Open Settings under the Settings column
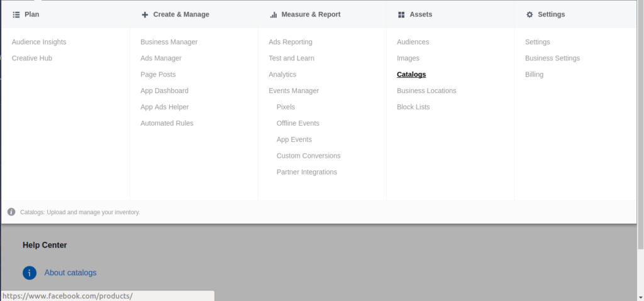This screenshot has height=301, width=644. coord(538,42)
